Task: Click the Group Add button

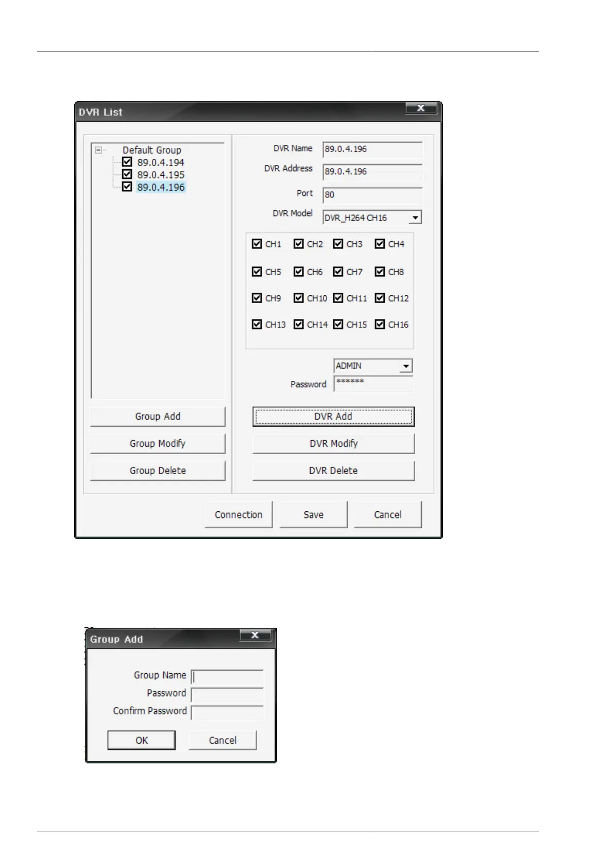Action: pyautogui.click(x=158, y=416)
